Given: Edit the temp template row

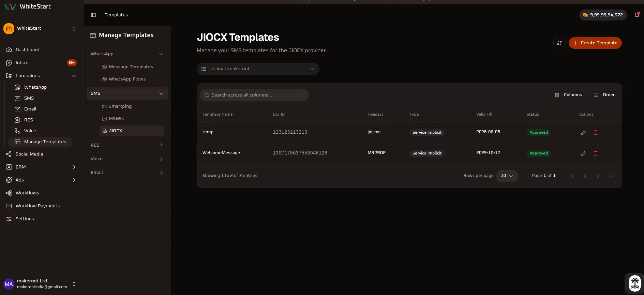Looking at the screenshot, I should pos(583,132).
